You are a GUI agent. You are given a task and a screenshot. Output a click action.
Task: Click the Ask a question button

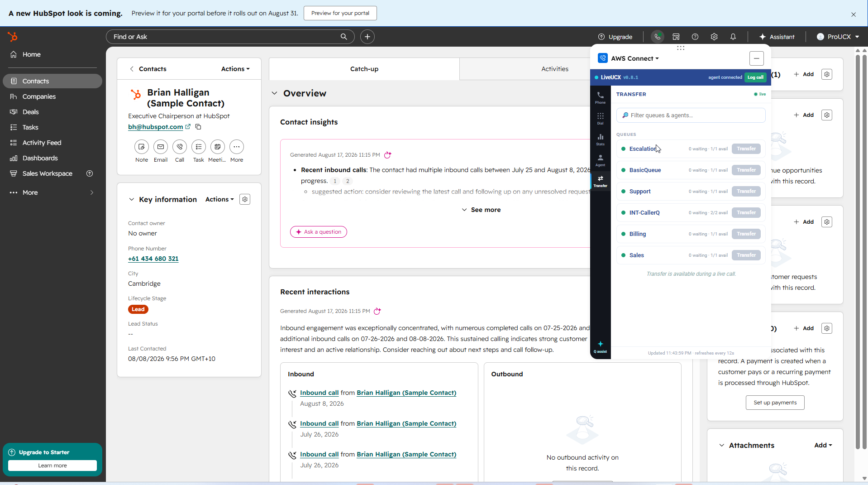319,232
